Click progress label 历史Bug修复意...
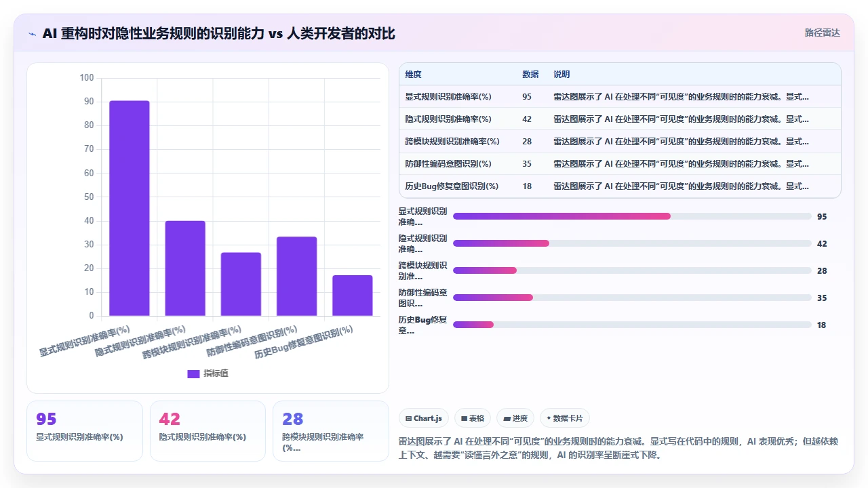868x488 pixels. [422, 325]
